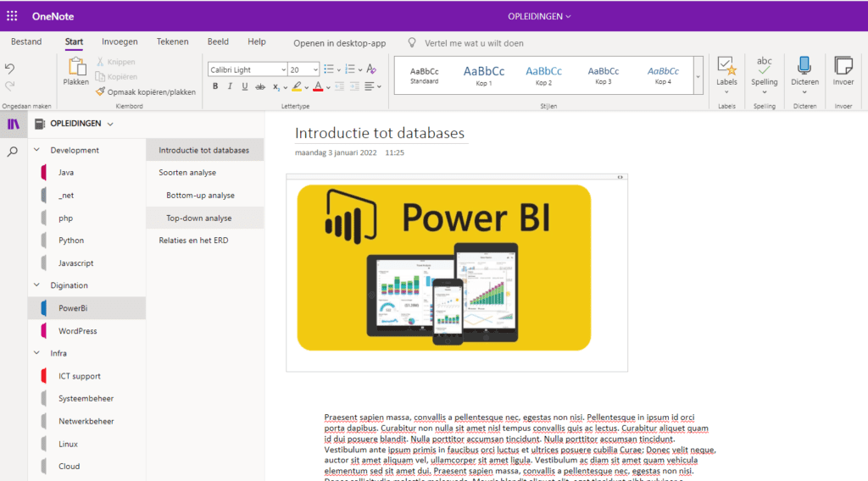Click the increase indent icon

click(354, 86)
